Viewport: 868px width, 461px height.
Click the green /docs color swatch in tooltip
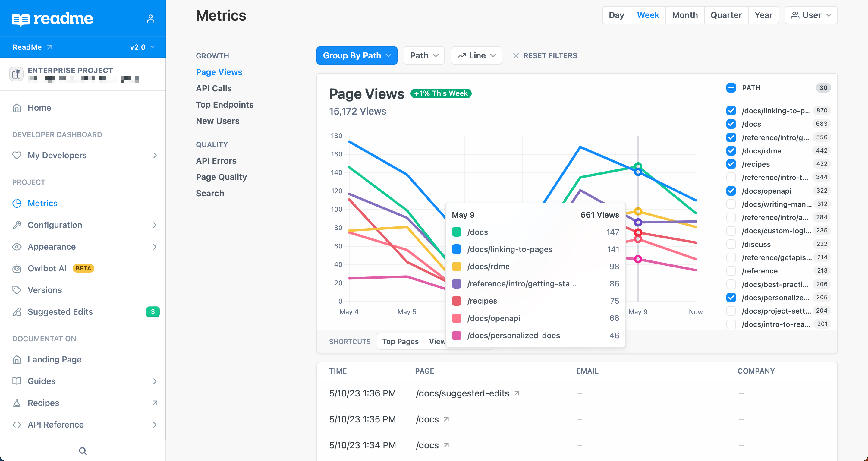(457, 232)
